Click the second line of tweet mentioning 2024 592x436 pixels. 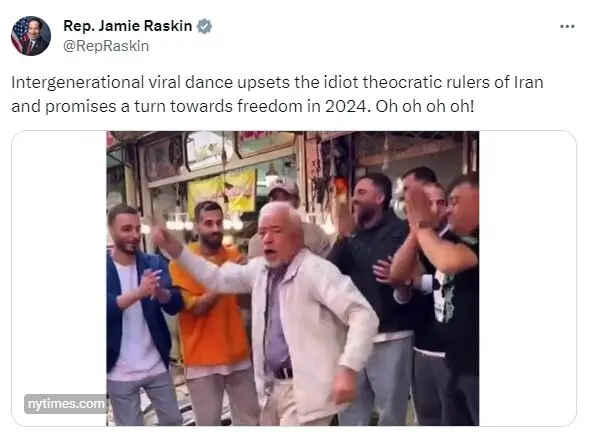pos(242,106)
